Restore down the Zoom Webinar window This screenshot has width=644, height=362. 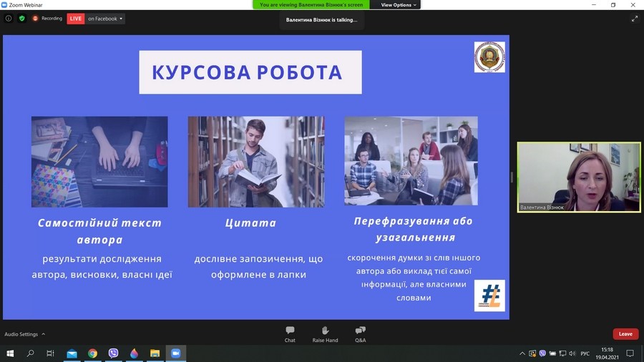coord(613,5)
